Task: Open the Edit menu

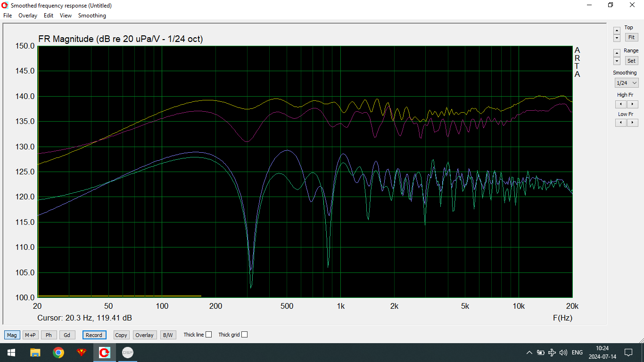Action: 49,16
